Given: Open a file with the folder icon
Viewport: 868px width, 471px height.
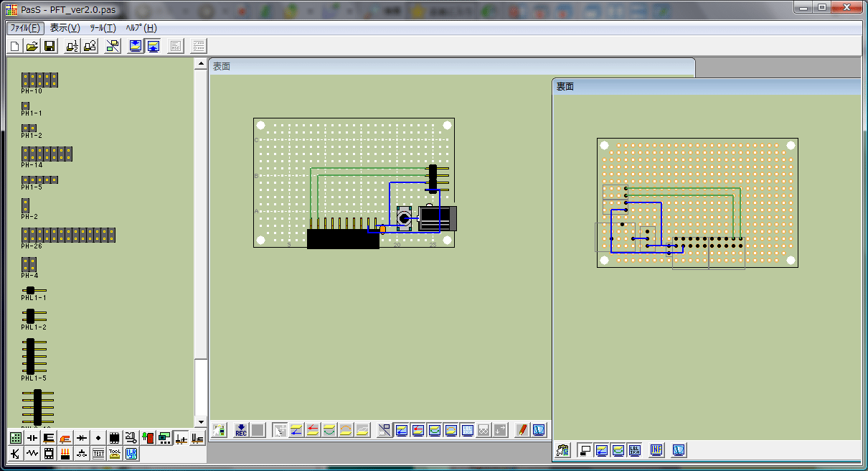Looking at the screenshot, I should point(32,47).
